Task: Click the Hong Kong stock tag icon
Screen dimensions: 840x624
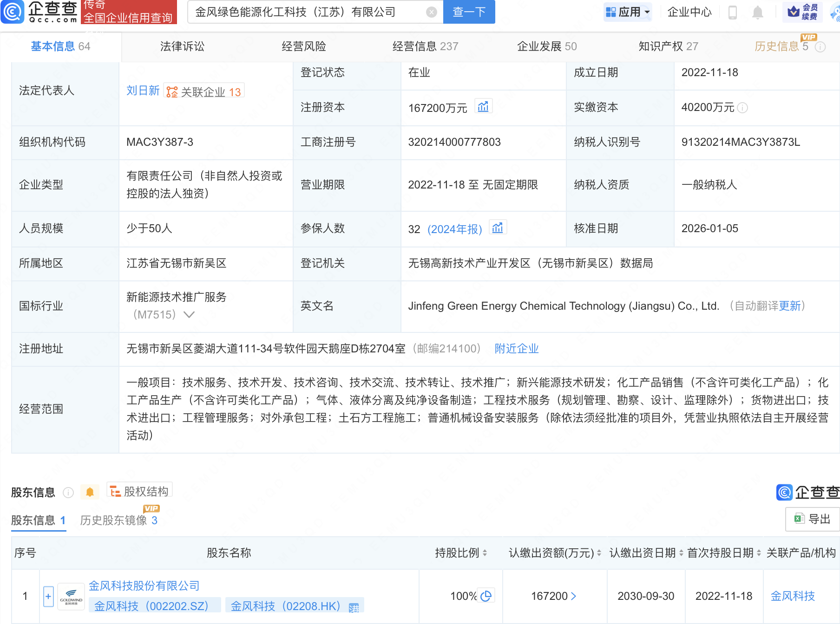Action: coord(354,607)
